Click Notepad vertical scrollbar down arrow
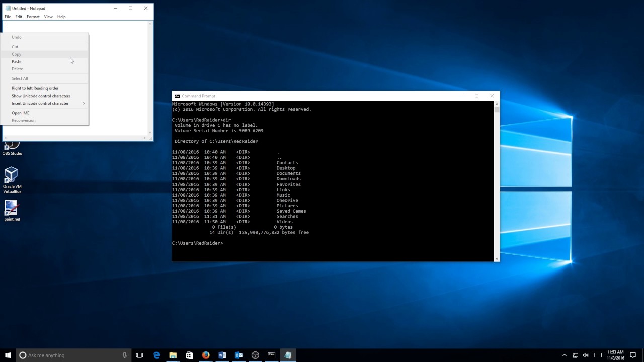Image resolution: width=644 pixels, height=362 pixels. click(x=150, y=132)
